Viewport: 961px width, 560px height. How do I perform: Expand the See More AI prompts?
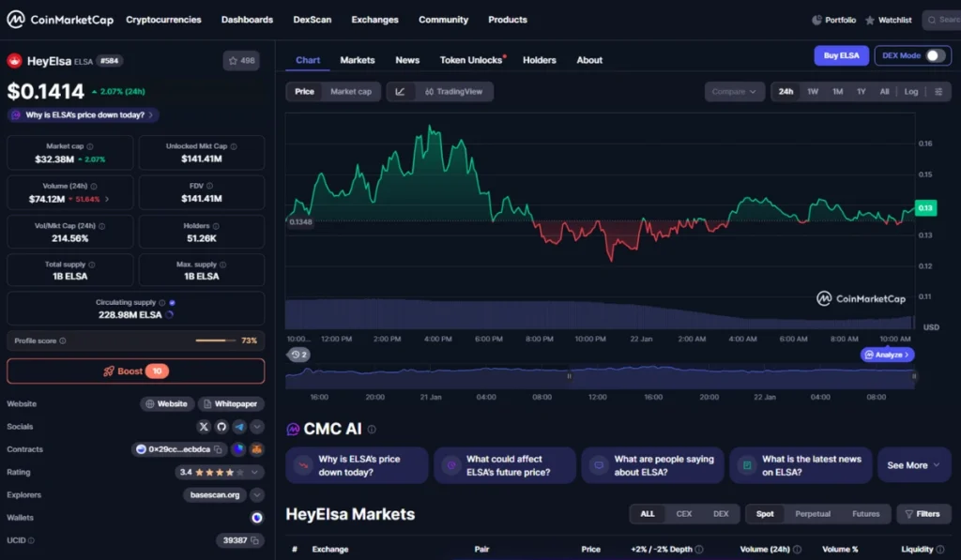pos(914,465)
